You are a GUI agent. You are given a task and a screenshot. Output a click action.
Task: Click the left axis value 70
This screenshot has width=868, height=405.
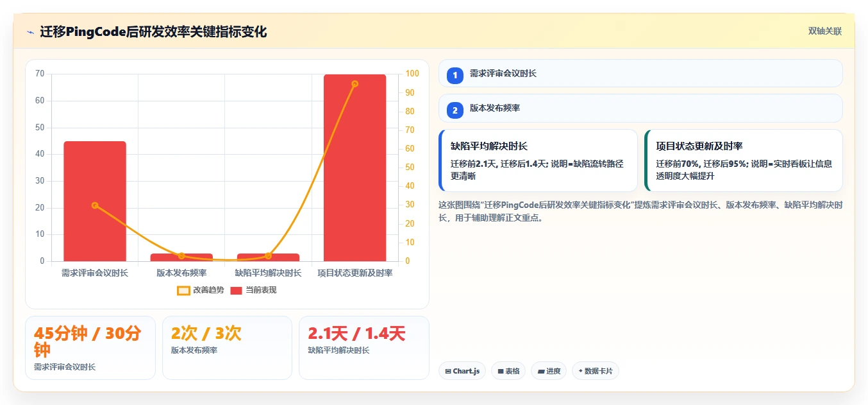pyautogui.click(x=40, y=74)
